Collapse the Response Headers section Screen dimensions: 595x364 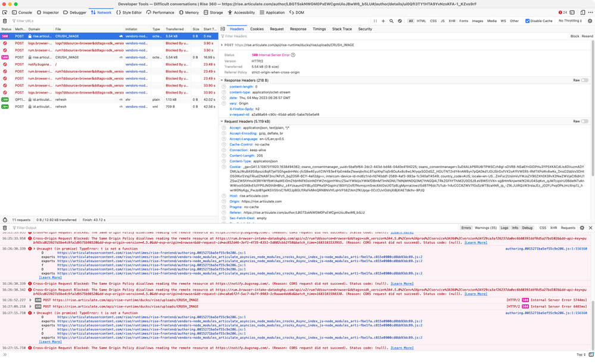tap(222, 80)
